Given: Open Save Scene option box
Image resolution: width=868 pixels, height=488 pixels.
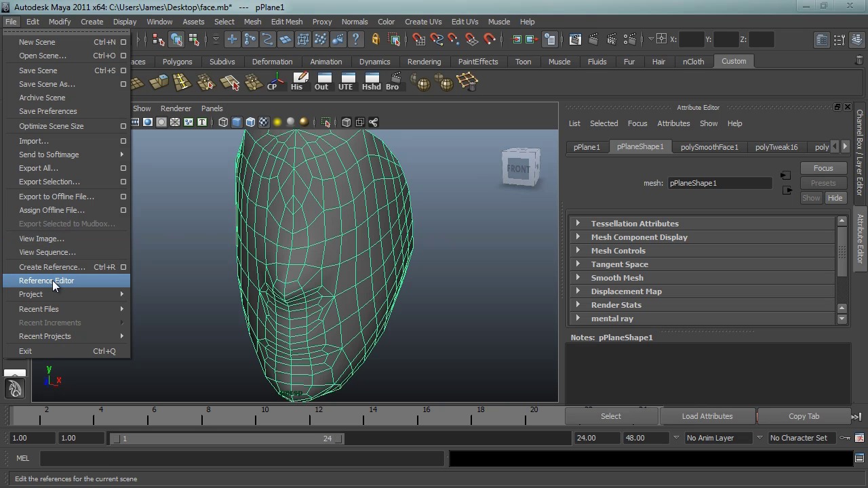Looking at the screenshot, I should 123,70.
